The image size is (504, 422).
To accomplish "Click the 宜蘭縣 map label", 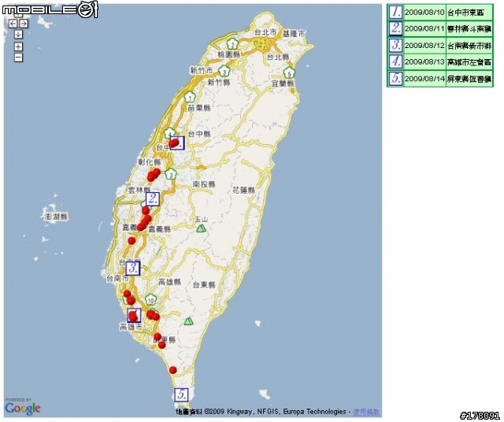I will (283, 84).
